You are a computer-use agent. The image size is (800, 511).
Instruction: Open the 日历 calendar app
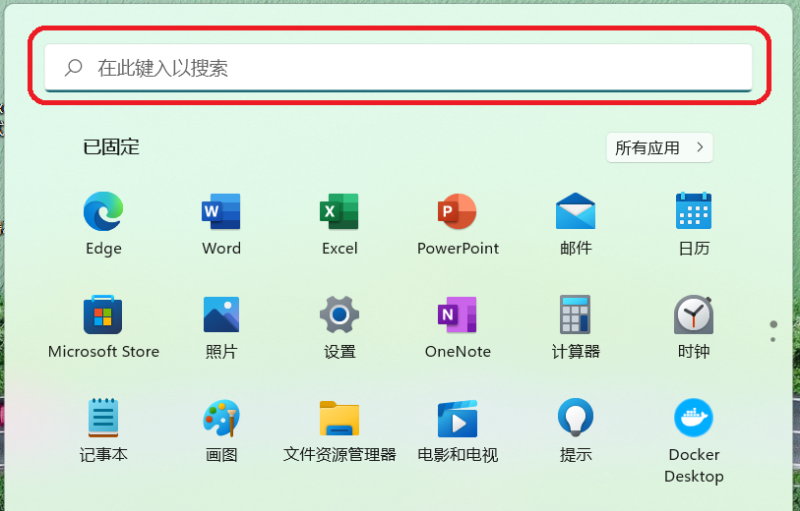coord(694,223)
